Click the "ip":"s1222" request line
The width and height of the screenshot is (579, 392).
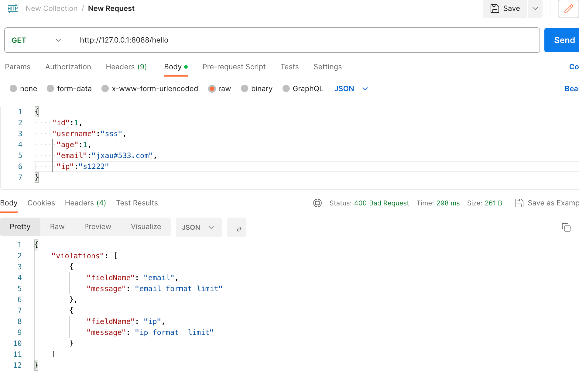click(x=83, y=167)
